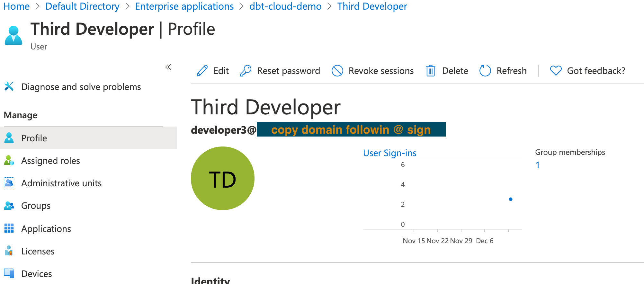Click the Delete trash can icon
The height and width of the screenshot is (284, 644).
[x=430, y=71]
